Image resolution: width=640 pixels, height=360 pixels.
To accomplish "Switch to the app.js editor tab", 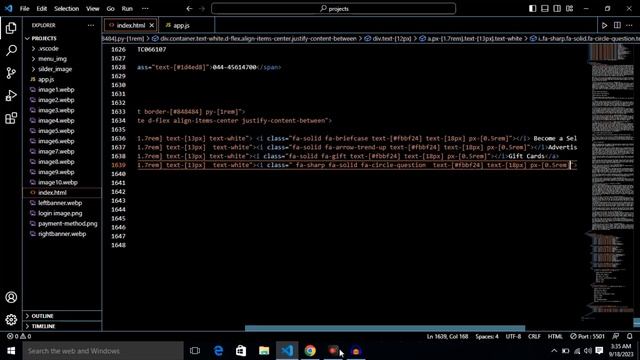I will tap(182, 25).
